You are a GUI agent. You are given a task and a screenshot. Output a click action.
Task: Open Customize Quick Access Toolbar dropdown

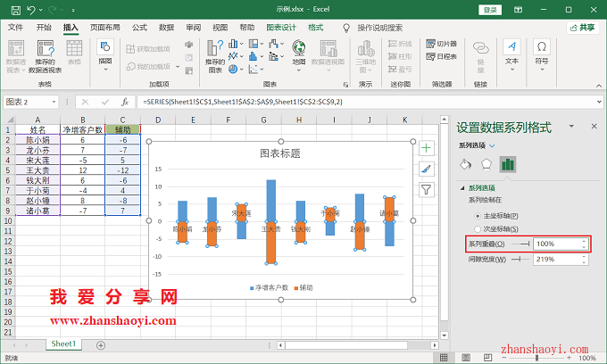tap(73, 11)
